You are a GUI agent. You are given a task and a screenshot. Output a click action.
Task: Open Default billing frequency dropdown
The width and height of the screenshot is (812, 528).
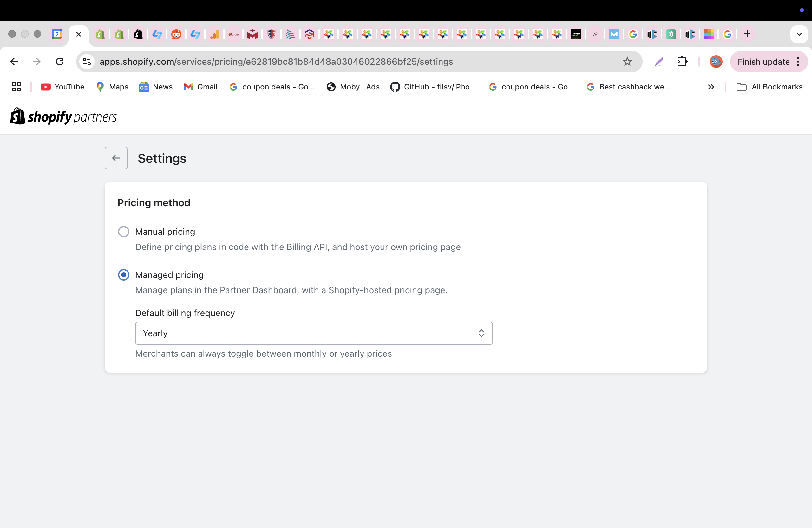[x=314, y=333]
